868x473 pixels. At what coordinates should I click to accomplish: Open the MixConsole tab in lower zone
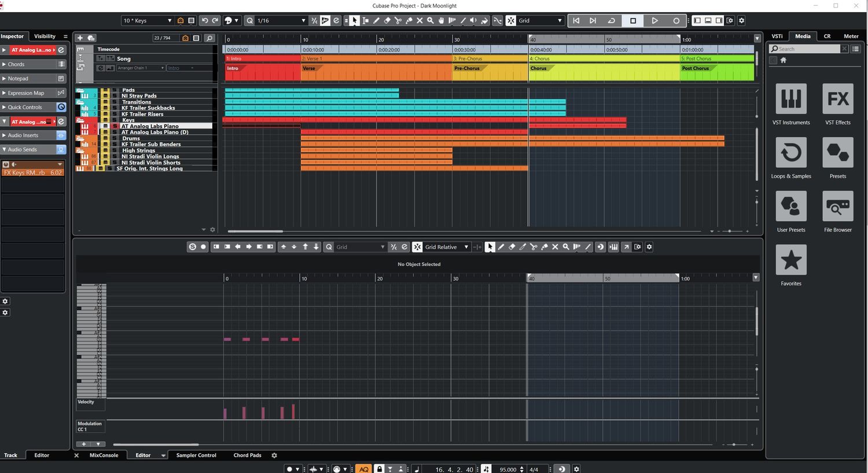pyautogui.click(x=104, y=455)
